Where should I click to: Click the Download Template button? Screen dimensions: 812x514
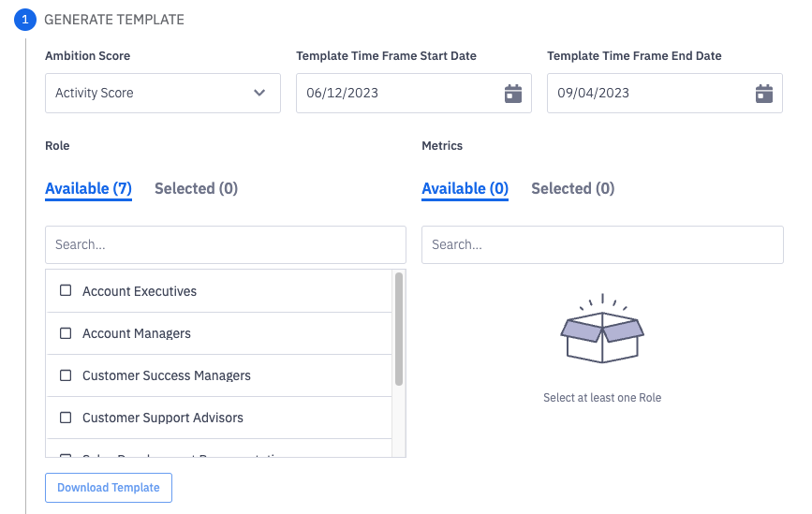point(109,488)
